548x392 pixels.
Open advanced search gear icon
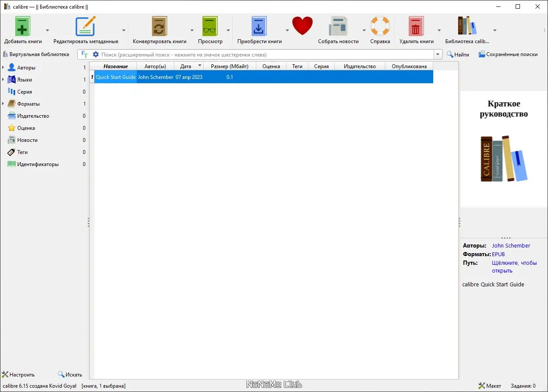pyautogui.click(x=96, y=54)
